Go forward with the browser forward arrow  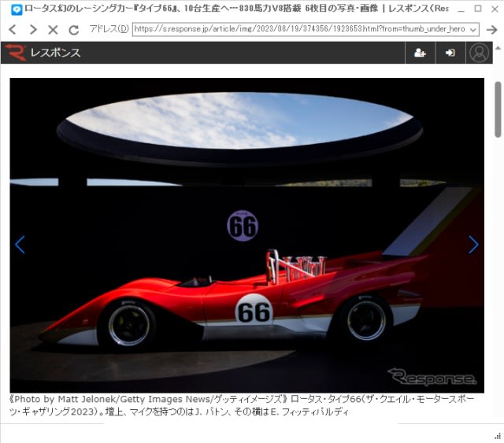[33, 30]
